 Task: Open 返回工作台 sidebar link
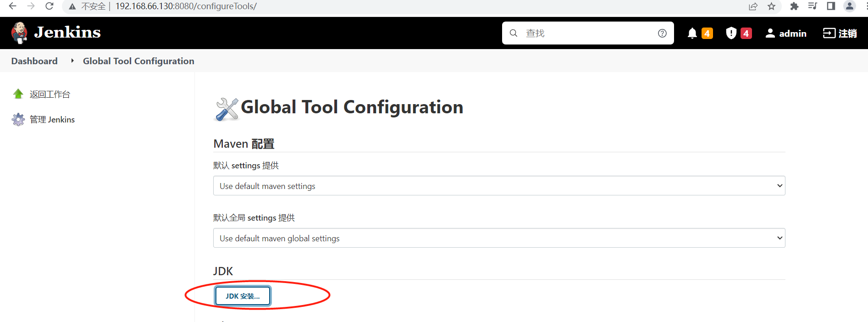50,94
